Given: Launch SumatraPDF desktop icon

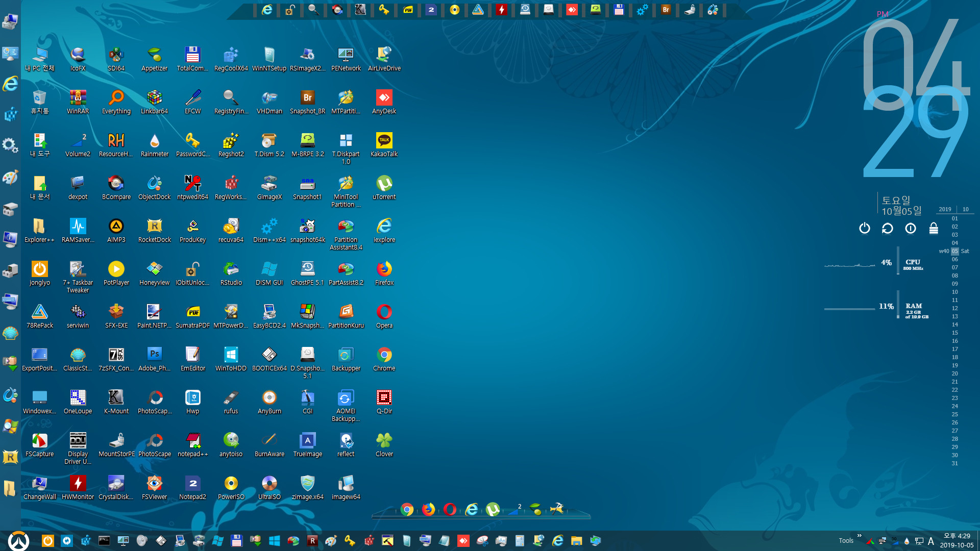Looking at the screenshot, I should tap(192, 316).
